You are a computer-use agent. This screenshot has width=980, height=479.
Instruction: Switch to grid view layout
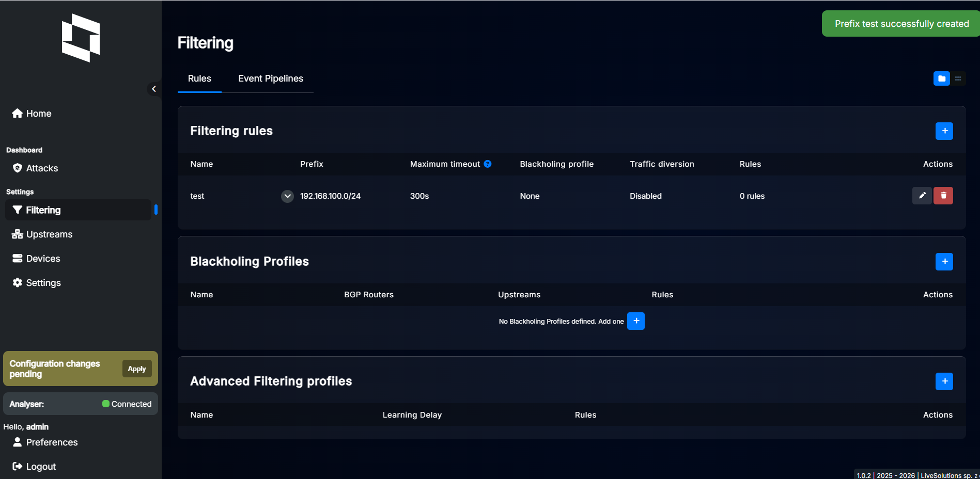coord(958,78)
